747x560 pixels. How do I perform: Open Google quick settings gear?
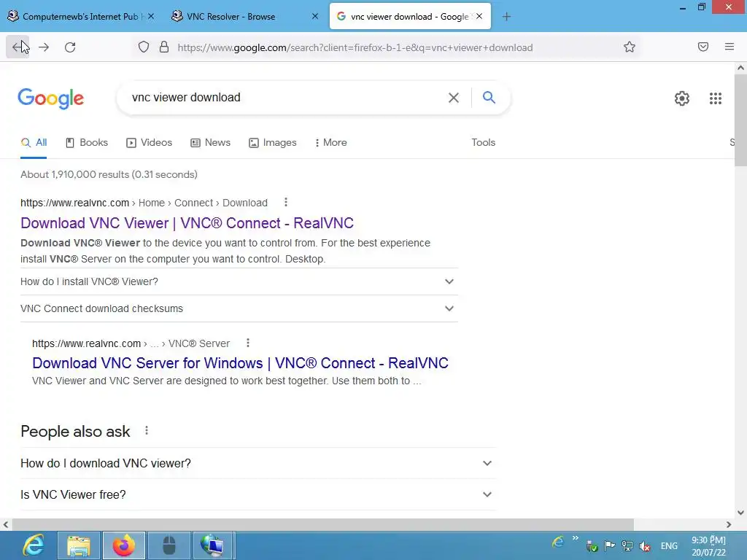(x=682, y=98)
